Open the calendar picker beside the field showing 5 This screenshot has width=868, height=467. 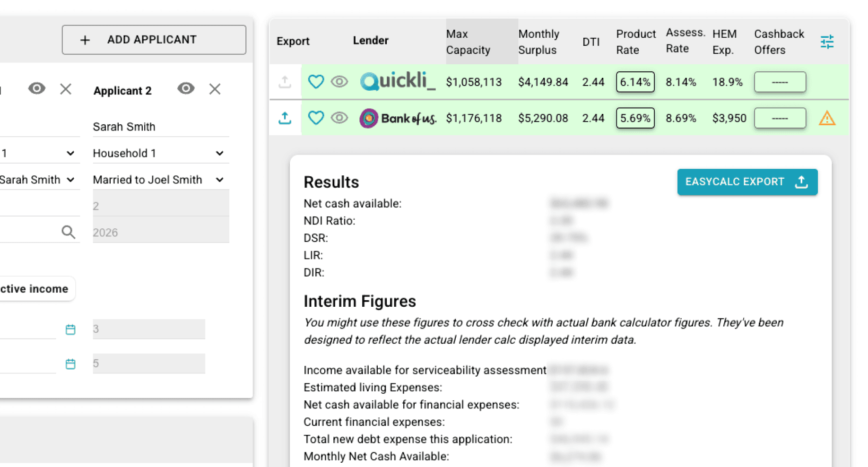[x=70, y=364]
